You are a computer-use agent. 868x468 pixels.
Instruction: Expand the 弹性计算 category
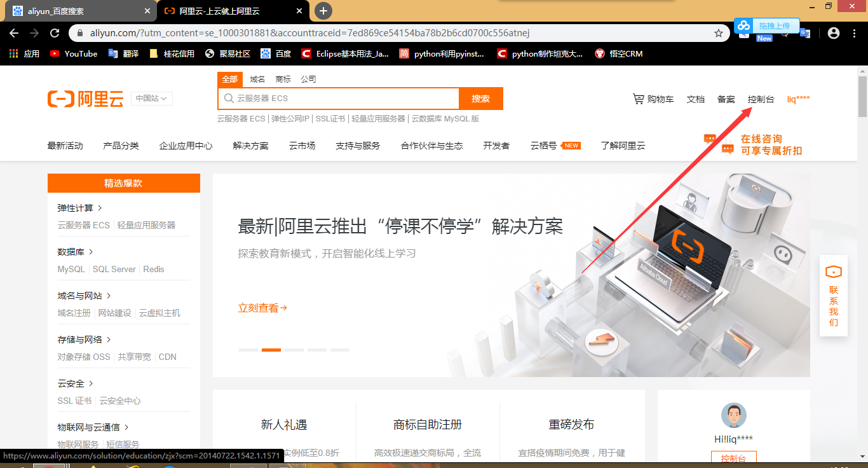pos(80,208)
